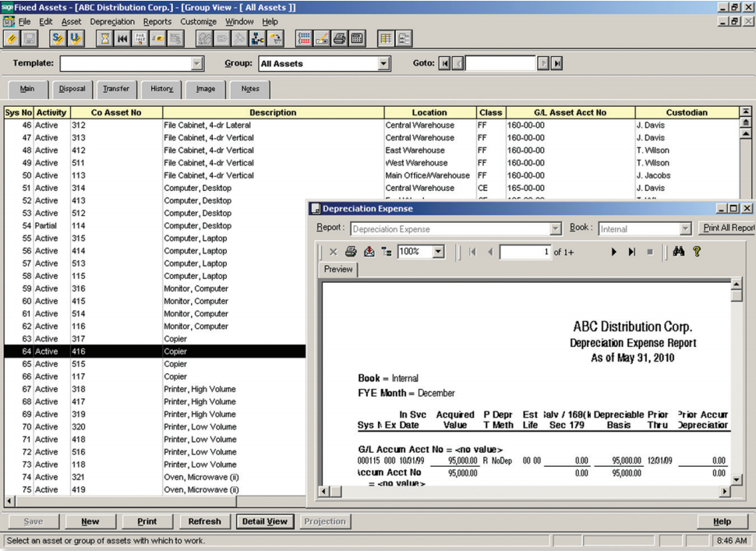Click the Detail View button
The width and height of the screenshot is (756, 551).
point(265,521)
